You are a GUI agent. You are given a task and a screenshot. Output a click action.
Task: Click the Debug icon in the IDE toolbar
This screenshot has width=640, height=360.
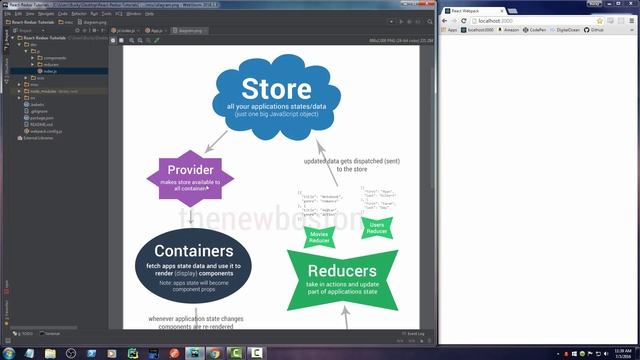point(409,22)
